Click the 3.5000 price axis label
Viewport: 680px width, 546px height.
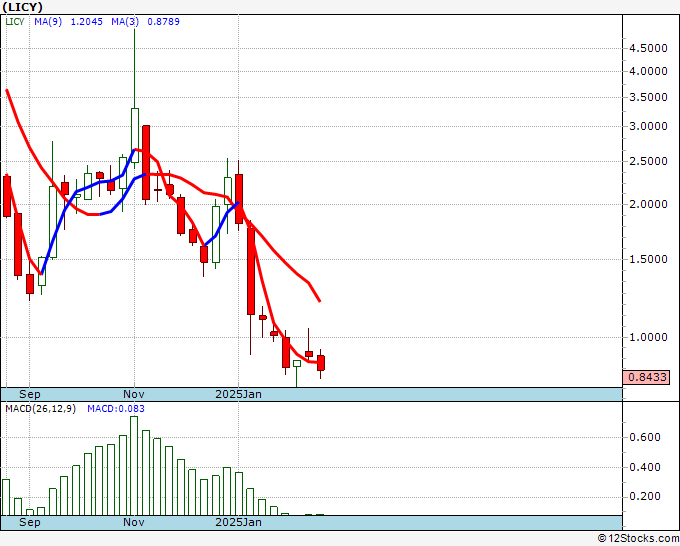648,97
